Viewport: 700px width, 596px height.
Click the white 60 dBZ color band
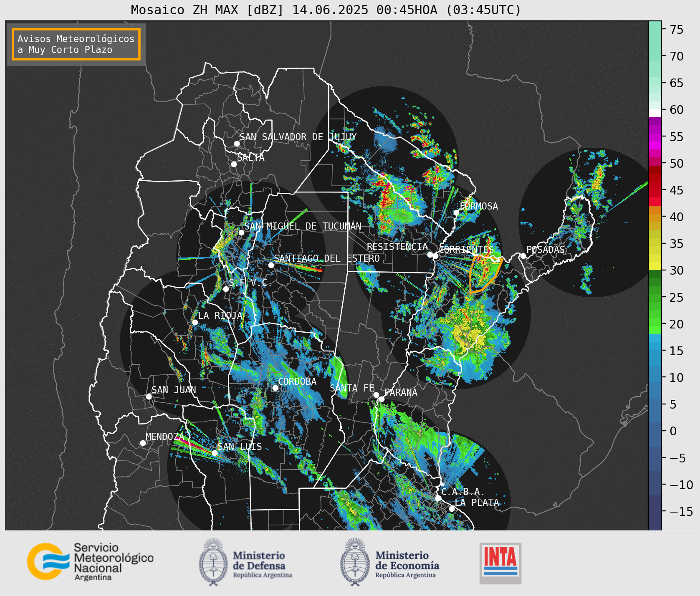[655, 113]
